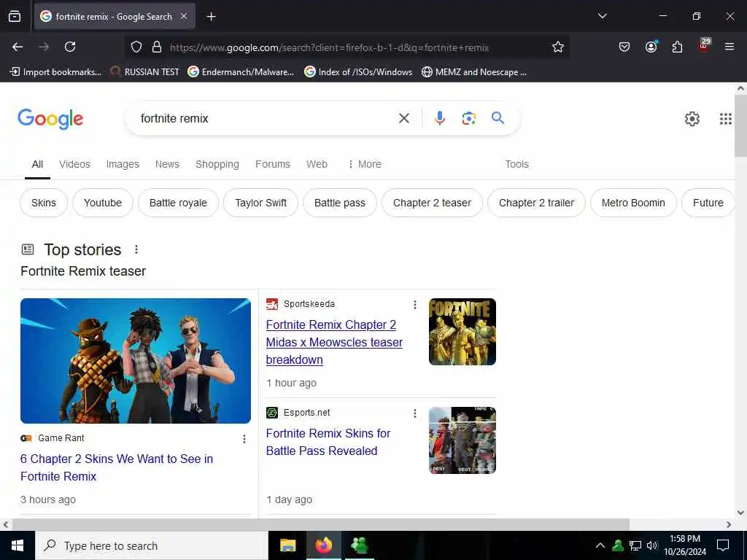Screen dimensions: 747x560
Task: Open tracking protection shield icon
Action: [x=136, y=47]
